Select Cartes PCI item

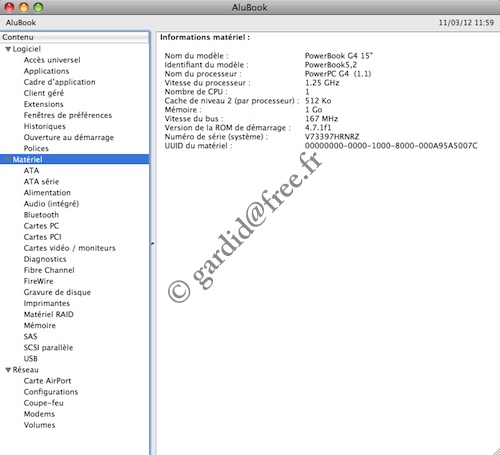click(42, 237)
